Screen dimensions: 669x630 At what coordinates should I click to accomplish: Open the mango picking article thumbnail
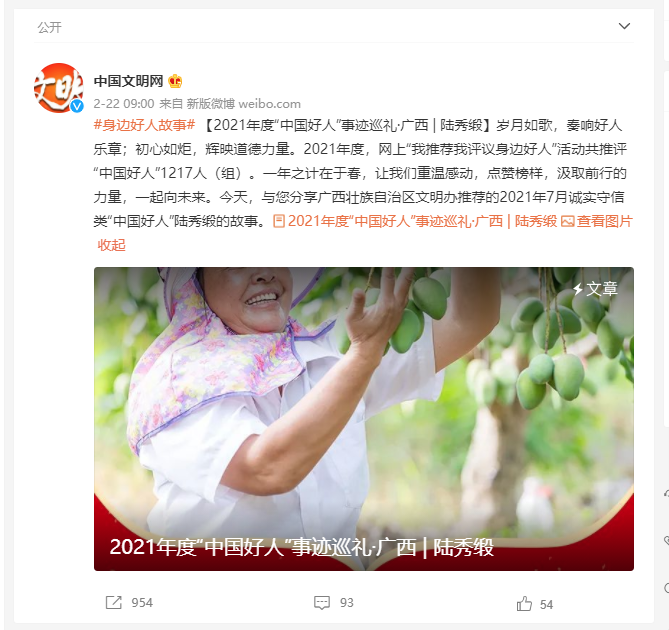pyautogui.click(x=364, y=418)
